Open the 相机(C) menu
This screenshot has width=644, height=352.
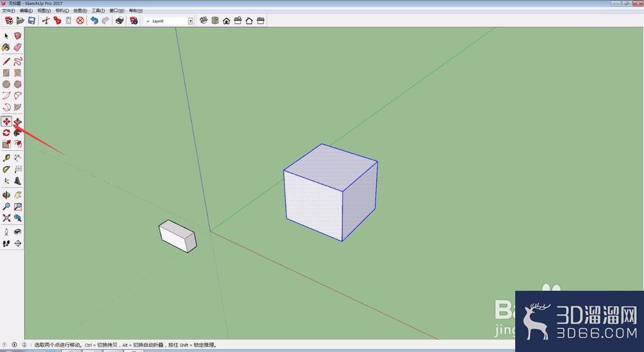(x=62, y=11)
